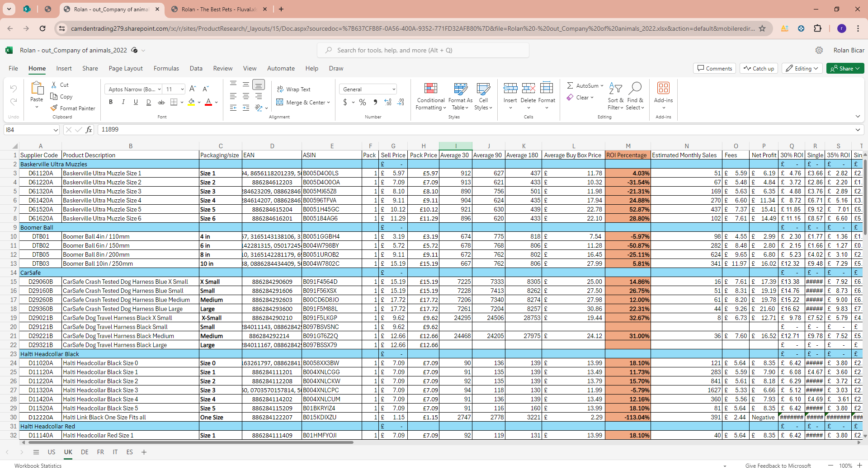Screen dimensions: 868x470
Task: Toggle Bold formatting
Action: coord(111,102)
